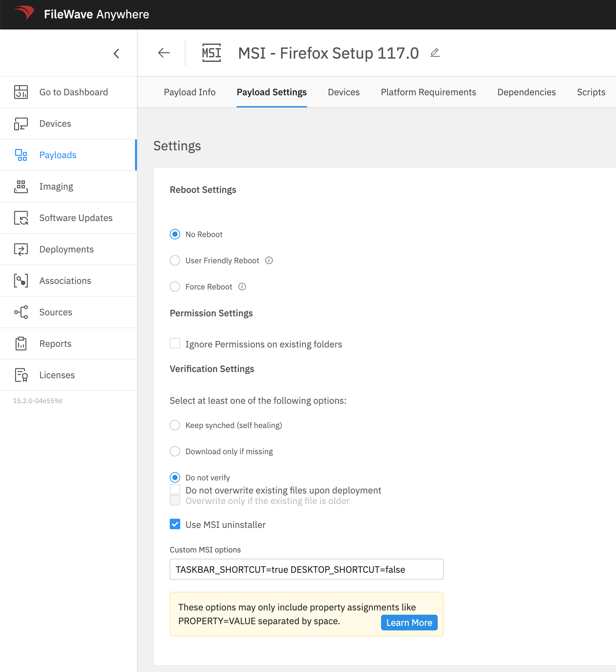This screenshot has width=616, height=672.
Task: Check Overwrite only if existing file is older
Action: tap(175, 500)
